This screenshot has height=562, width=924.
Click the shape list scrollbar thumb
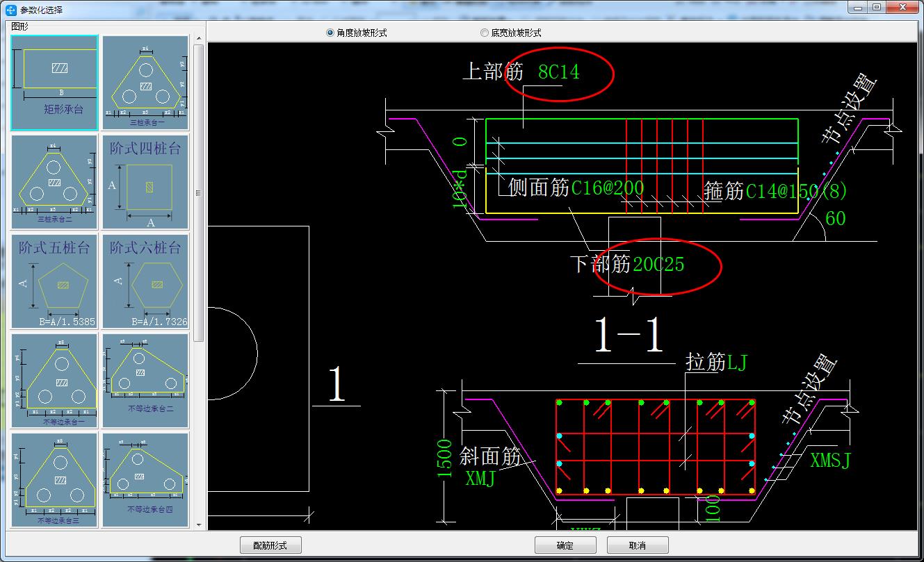tap(199, 193)
